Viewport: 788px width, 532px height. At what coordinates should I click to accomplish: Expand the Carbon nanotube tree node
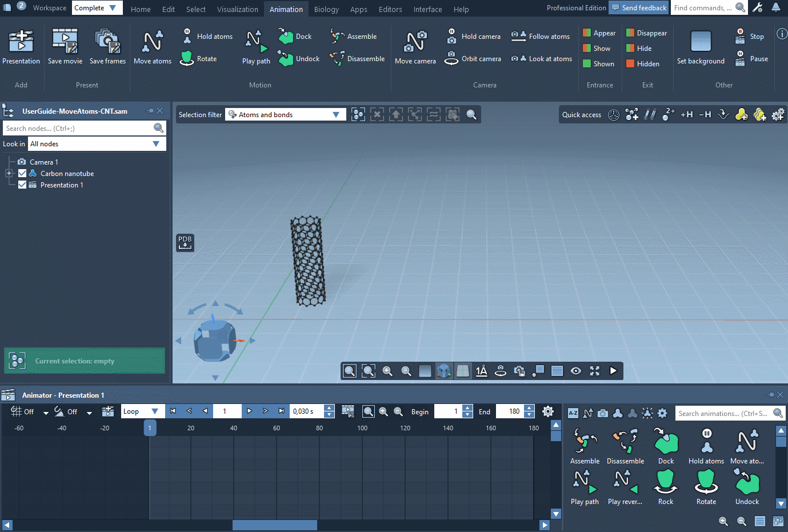coord(9,173)
